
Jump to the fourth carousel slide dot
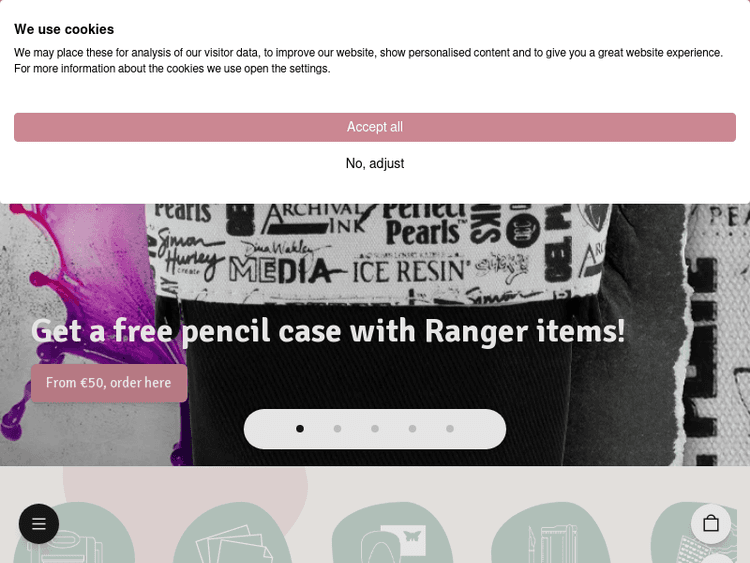[412, 429]
